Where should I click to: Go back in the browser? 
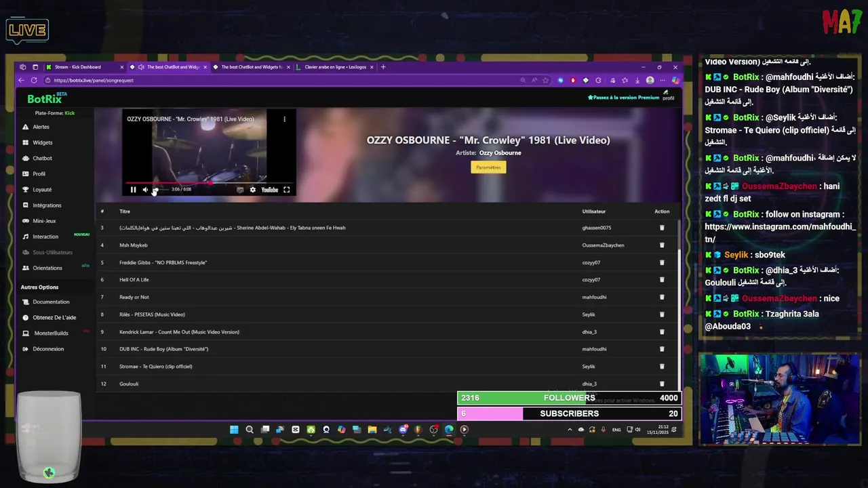21,80
